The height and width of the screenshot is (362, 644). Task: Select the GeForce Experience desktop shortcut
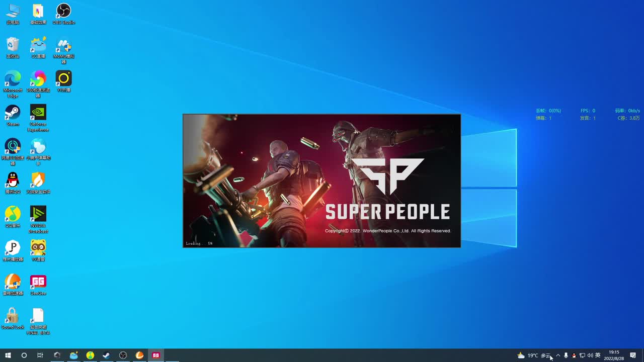coord(38,118)
